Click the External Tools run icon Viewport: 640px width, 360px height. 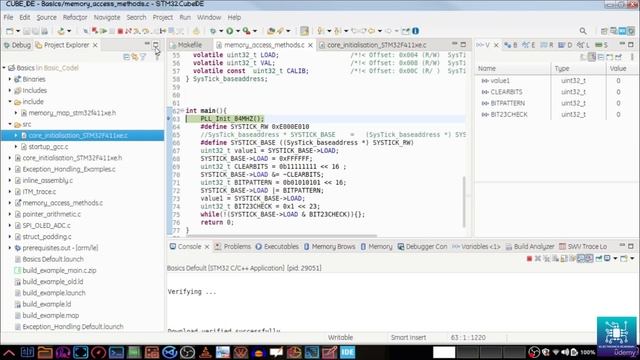[246, 31]
